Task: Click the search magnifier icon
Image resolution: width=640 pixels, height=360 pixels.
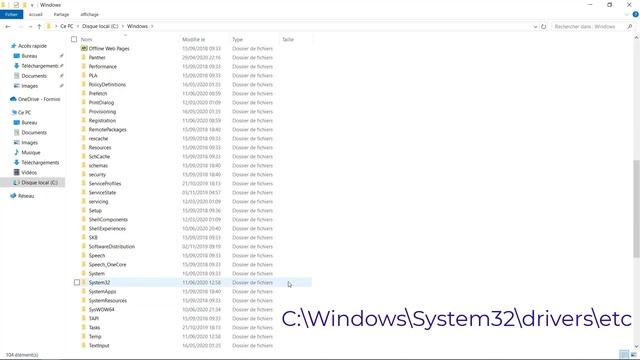Action: (629, 27)
